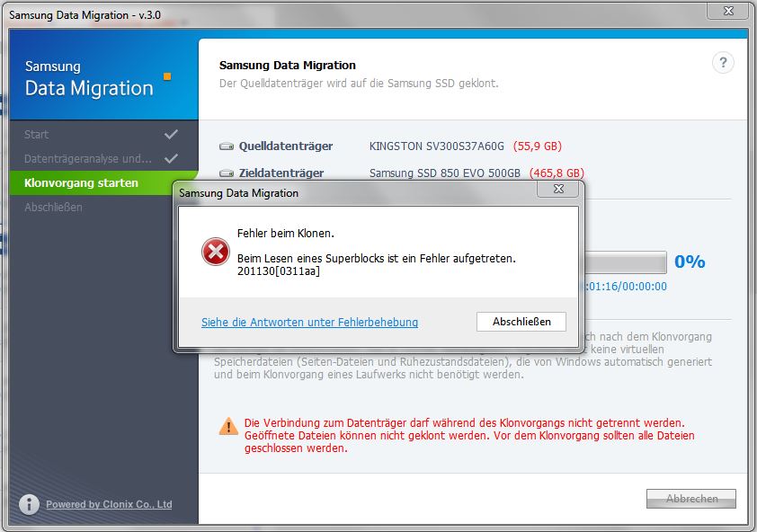Click the KINGSTON SV300S37A60G source name
This screenshot has width=757, height=532.
pos(436,146)
